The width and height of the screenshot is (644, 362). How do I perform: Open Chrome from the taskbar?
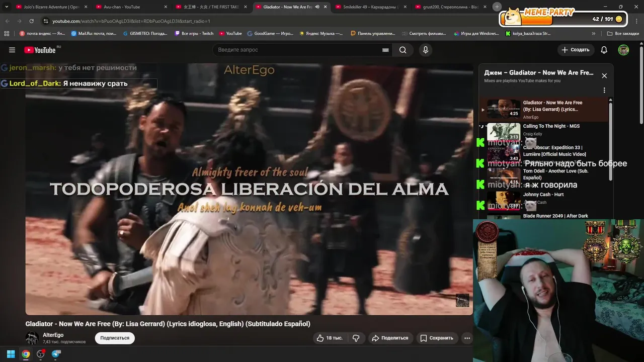pyautogui.click(x=26, y=354)
